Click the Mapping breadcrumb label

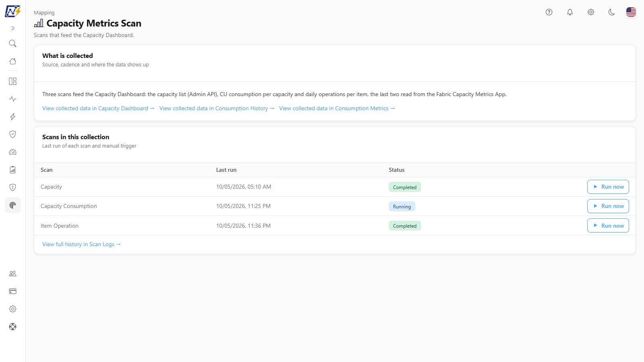[x=44, y=13]
